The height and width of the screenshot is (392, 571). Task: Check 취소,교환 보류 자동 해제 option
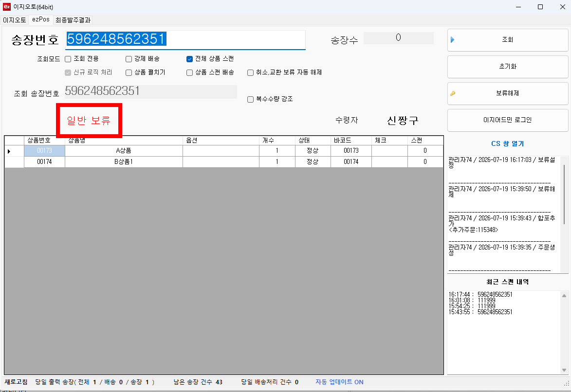click(x=250, y=73)
